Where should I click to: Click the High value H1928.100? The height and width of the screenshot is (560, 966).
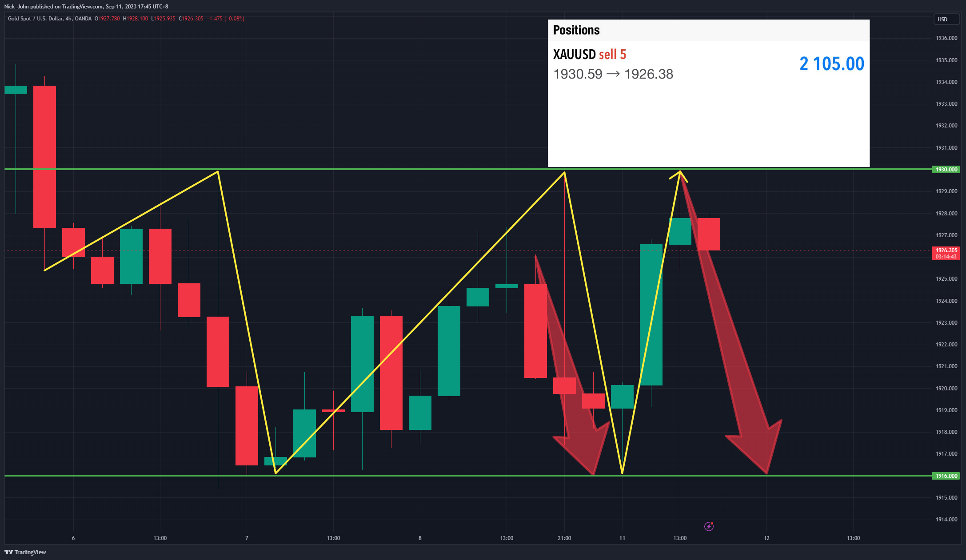[x=136, y=19]
